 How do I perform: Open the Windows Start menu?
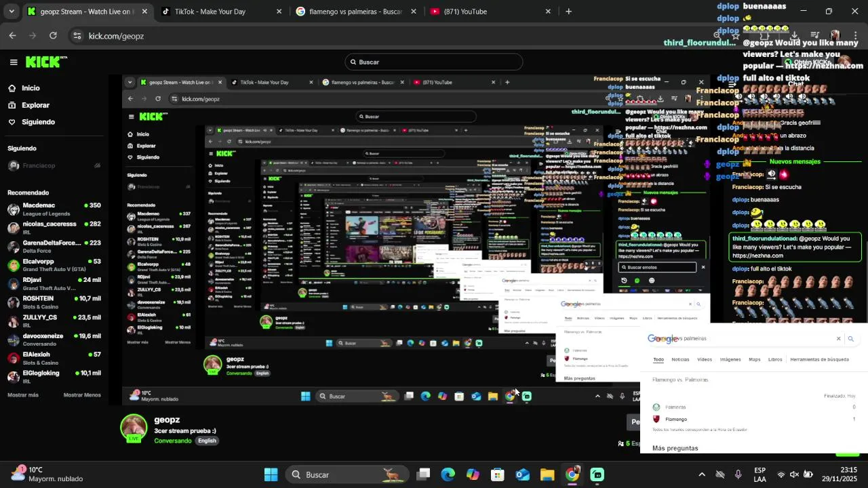[x=271, y=474]
